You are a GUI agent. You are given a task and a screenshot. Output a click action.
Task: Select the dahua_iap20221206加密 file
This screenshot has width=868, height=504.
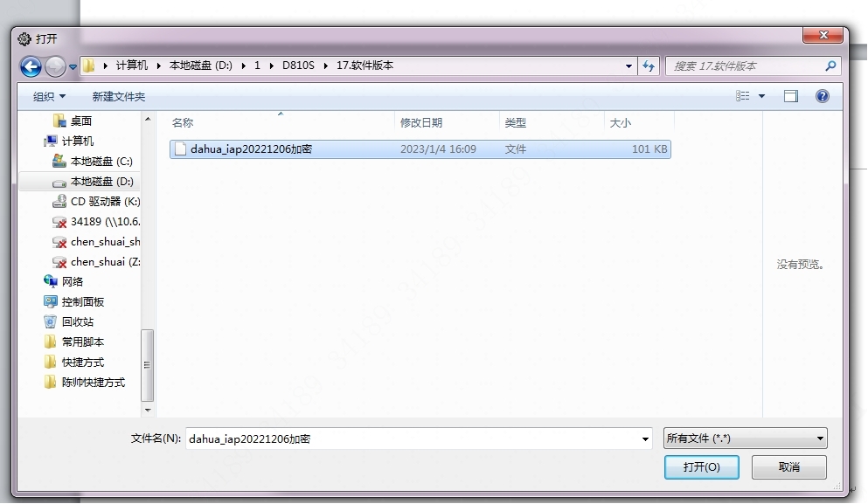pos(251,149)
